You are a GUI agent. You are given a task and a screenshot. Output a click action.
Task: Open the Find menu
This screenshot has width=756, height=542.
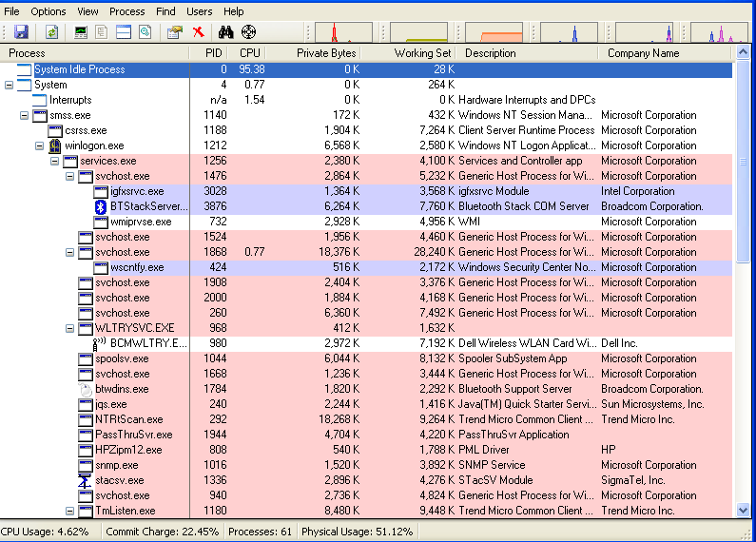[x=165, y=11]
